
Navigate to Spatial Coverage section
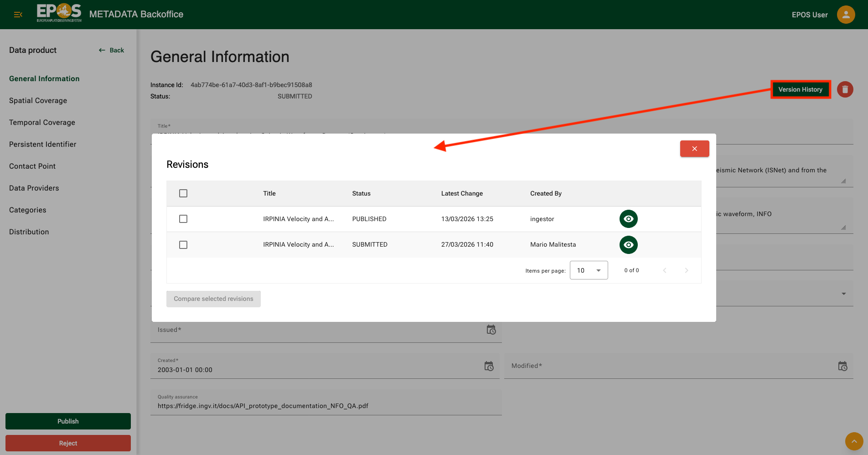click(x=38, y=100)
